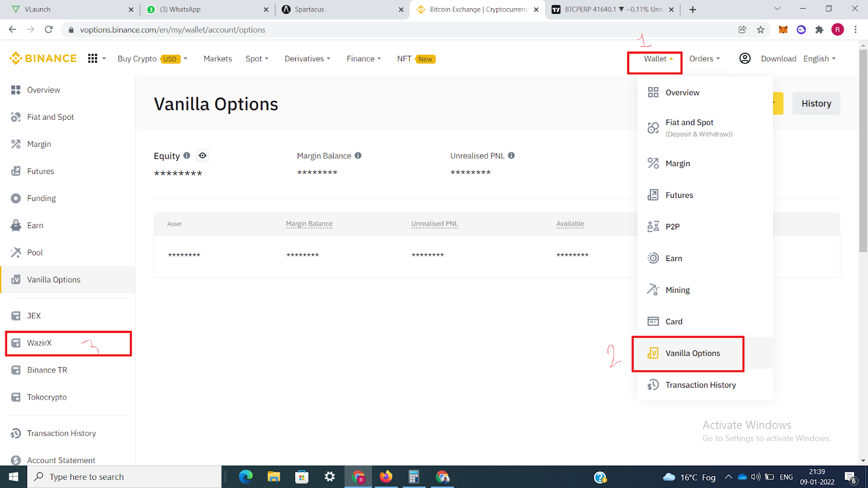The width and height of the screenshot is (868, 488).
Task: Click the browser address bar
Action: [x=401, y=30]
